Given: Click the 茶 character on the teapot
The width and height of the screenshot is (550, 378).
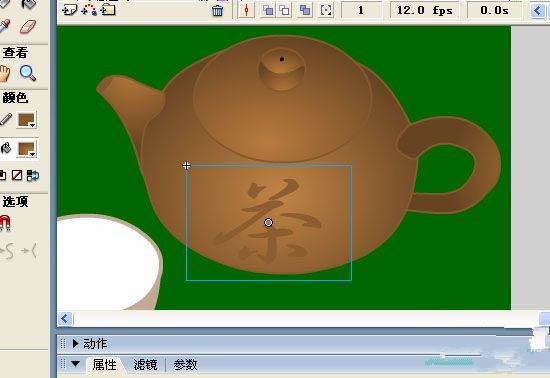Looking at the screenshot, I should click(x=267, y=222).
